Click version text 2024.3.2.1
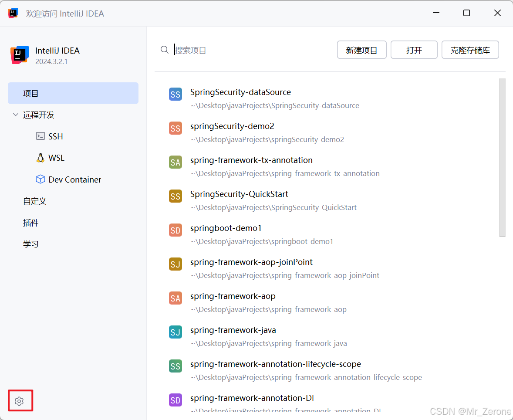The image size is (513, 420). [51, 61]
